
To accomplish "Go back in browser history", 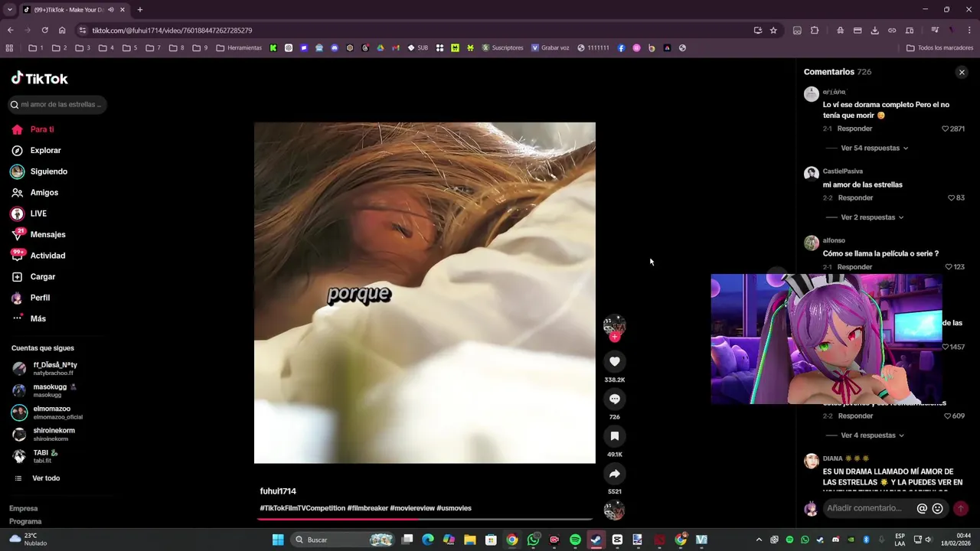I will click(10, 31).
